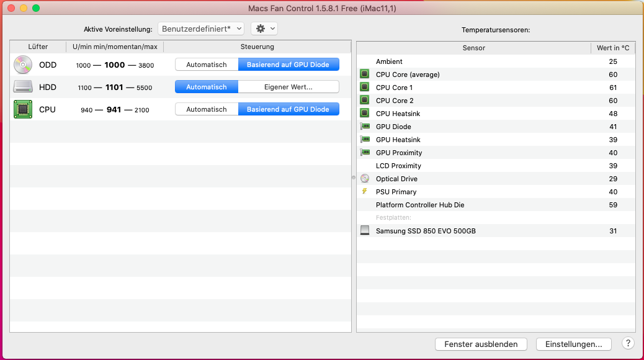Open the Benutzerdefiniert* preset dropdown

(201, 29)
